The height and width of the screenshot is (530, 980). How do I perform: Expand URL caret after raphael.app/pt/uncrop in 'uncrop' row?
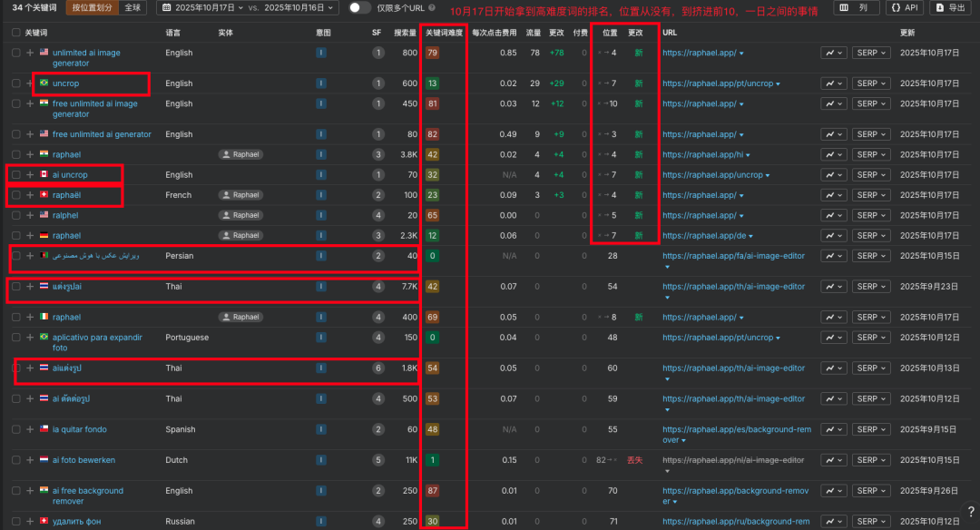tap(779, 83)
